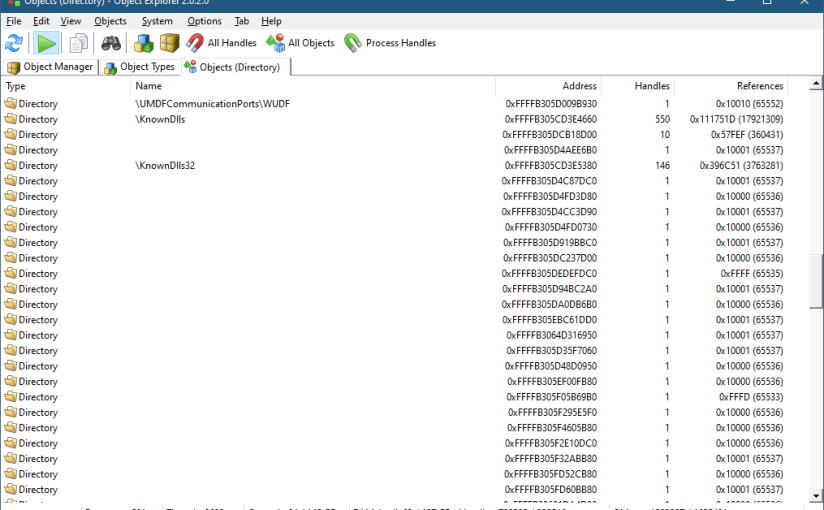Switch to the Object Types tab
This screenshot has height=510, width=824.
[x=140, y=67]
